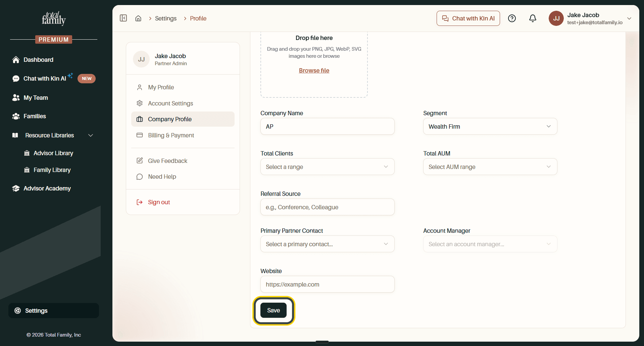This screenshot has height=346, width=644.
Task: Click the Profile breadcrumb link
Action: [198, 18]
